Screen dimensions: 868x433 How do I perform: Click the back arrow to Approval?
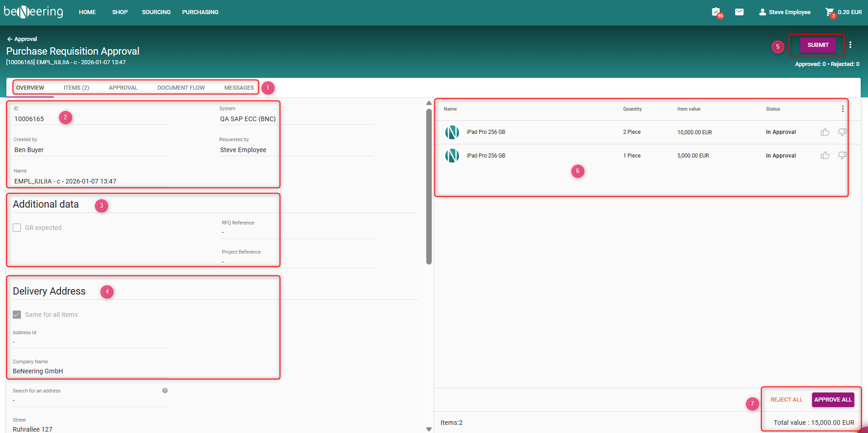[x=10, y=39]
